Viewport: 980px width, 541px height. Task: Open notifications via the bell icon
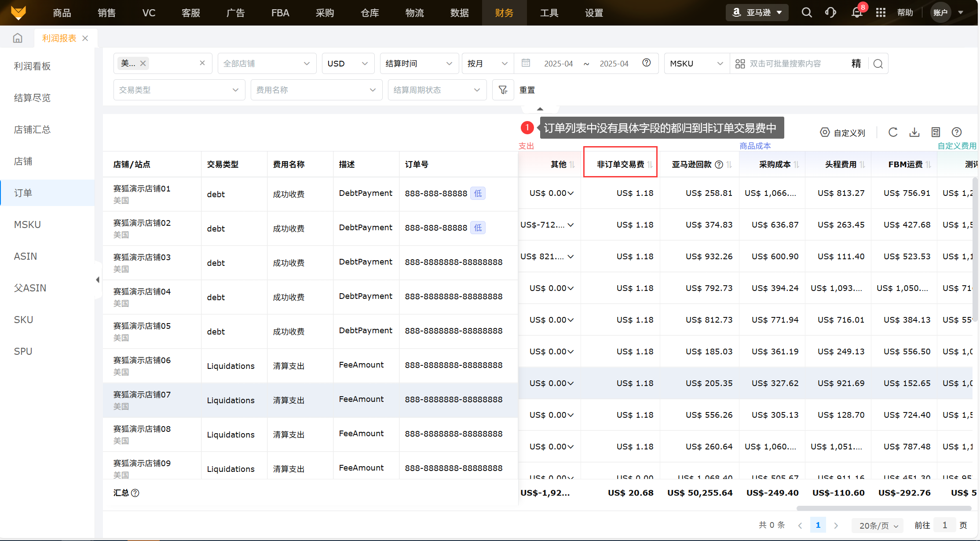click(857, 12)
